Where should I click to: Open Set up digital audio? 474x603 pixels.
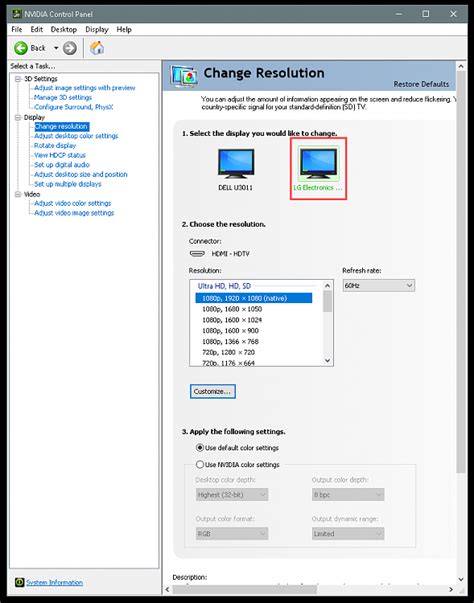[62, 165]
